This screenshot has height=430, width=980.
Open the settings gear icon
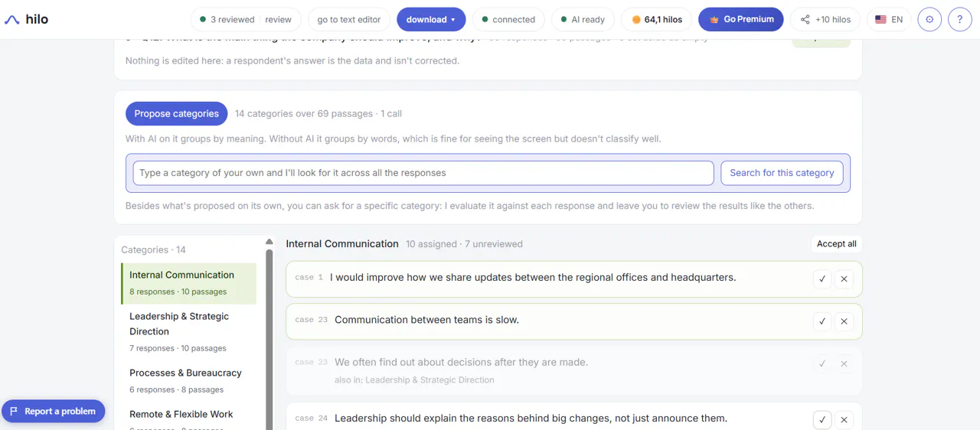click(x=929, y=20)
